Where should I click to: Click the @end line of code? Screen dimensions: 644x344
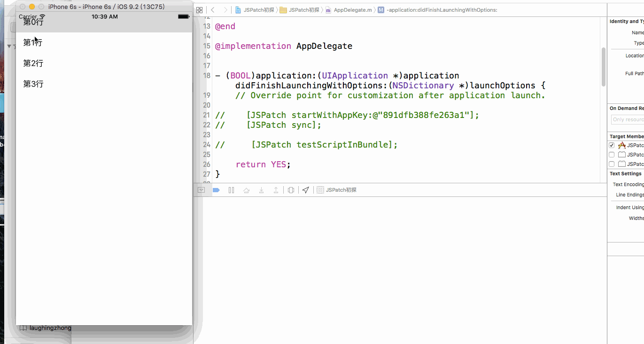click(225, 26)
